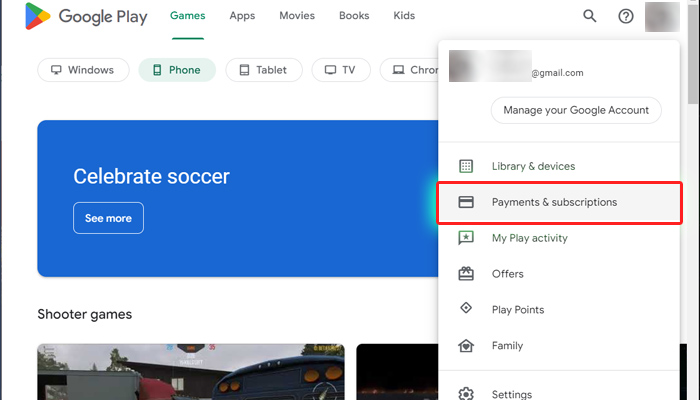This screenshot has width=700, height=400.
Task: Open the Help question mark icon
Action: [x=625, y=17]
